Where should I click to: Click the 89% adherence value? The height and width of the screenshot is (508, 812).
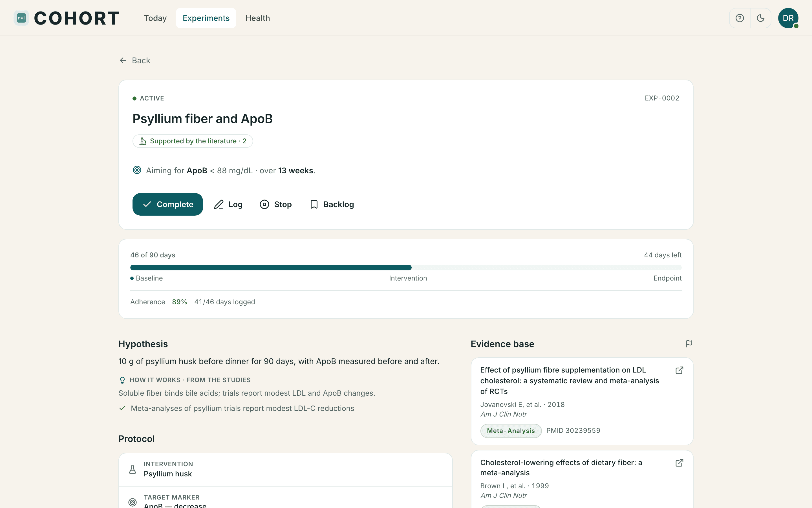tap(180, 302)
